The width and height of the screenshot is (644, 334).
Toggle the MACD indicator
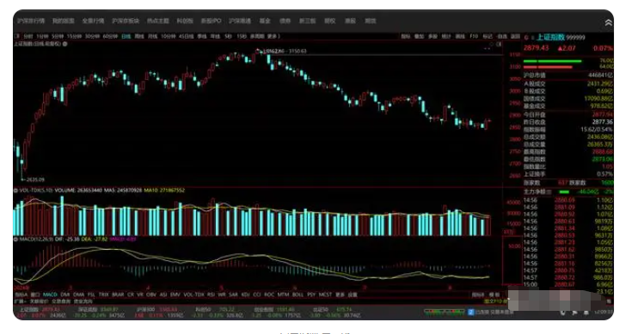click(50, 295)
